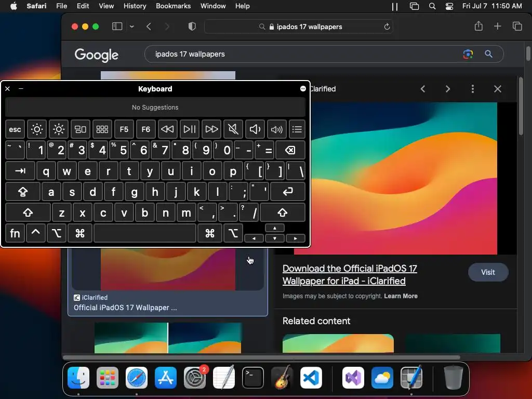Open Spotlight search in menu bar

(432, 6)
